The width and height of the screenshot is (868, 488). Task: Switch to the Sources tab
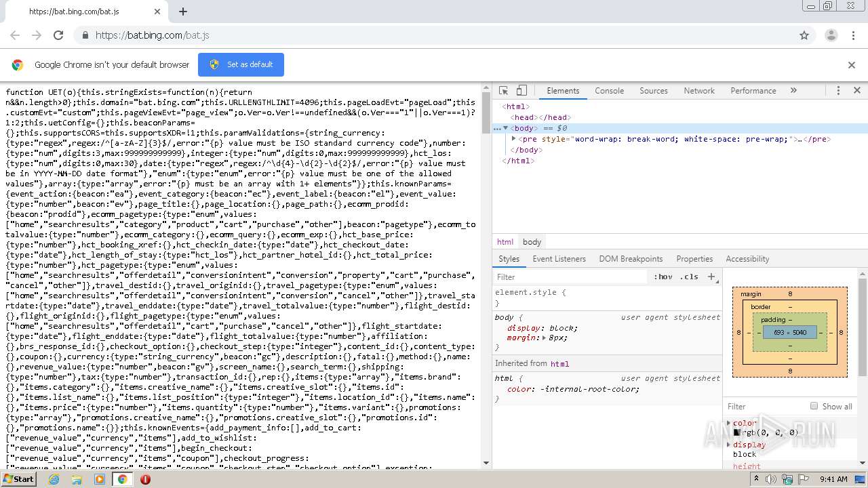[x=654, y=91]
